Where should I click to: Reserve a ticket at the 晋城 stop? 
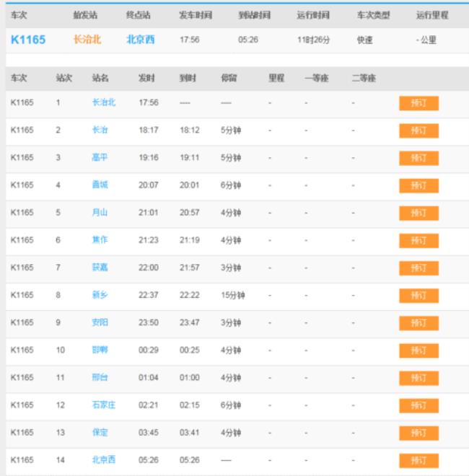[418, 185]
